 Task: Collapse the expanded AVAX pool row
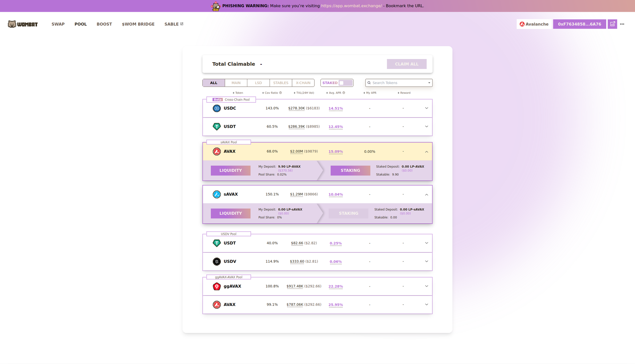[426, 152]
